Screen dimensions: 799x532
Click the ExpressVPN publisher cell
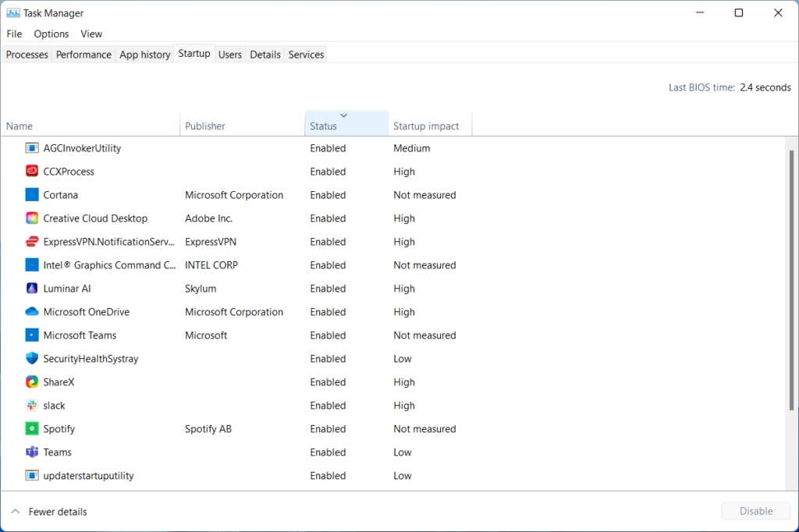point(211,242)
